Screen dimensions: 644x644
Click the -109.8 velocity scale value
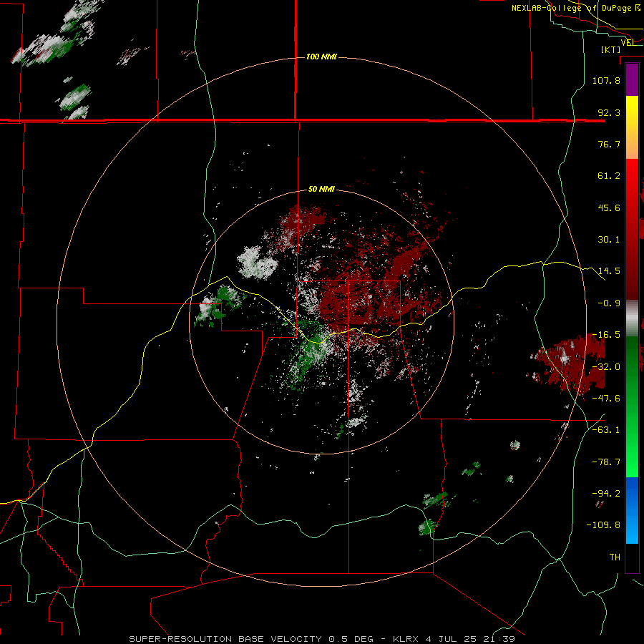pyautogui.click(x=604, y=525)
